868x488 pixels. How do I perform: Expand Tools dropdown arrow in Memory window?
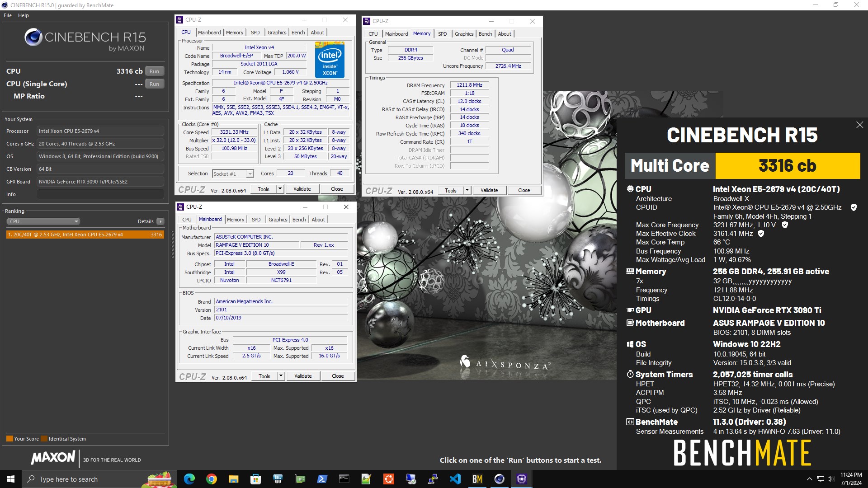[467, 190]
